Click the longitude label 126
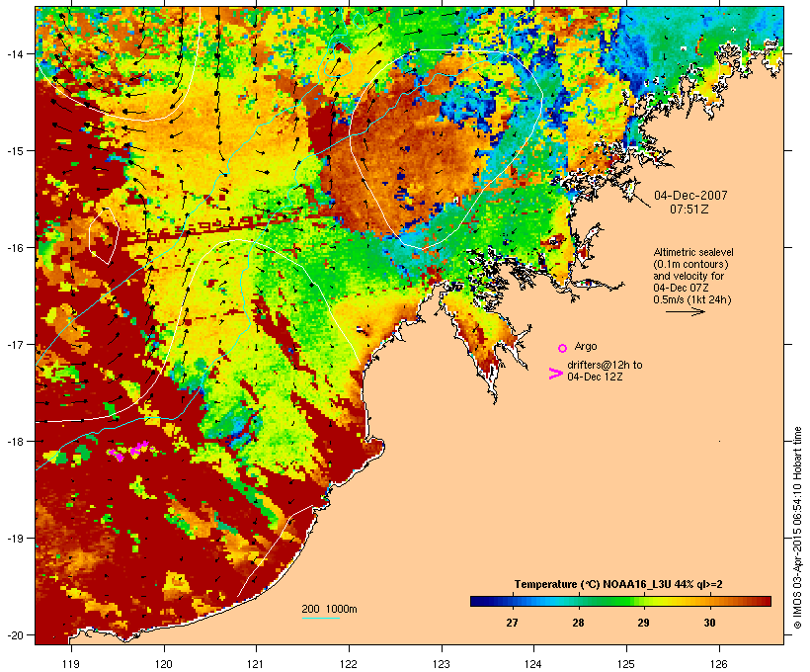Viewport: 810px width, 672px height. point(719,664)
